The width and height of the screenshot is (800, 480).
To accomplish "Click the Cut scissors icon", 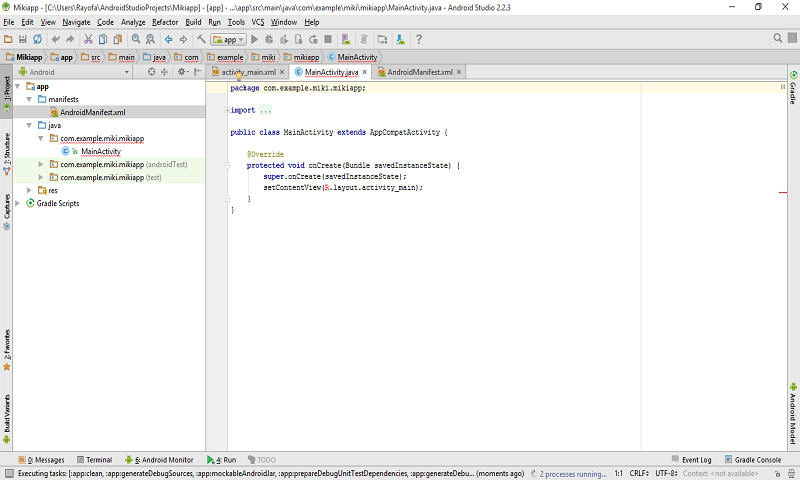I will pos(88,39).
